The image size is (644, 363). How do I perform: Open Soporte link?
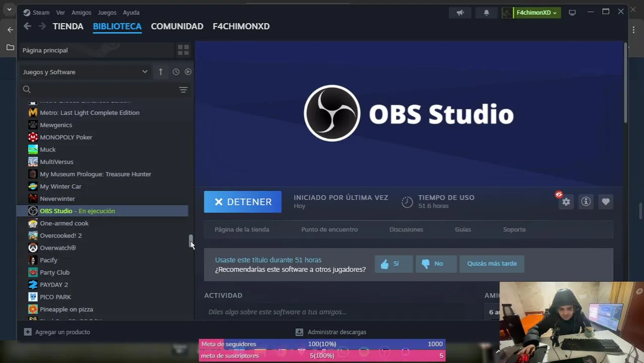point(514,229)
